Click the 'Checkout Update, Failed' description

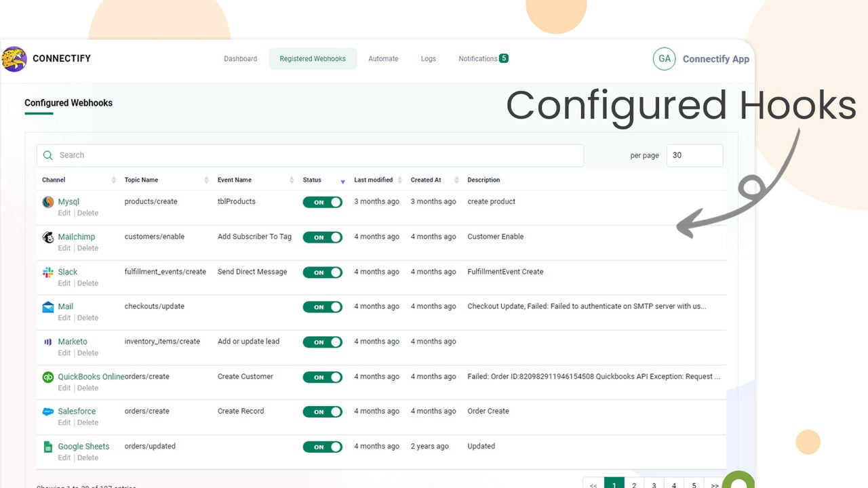[587, 306]
